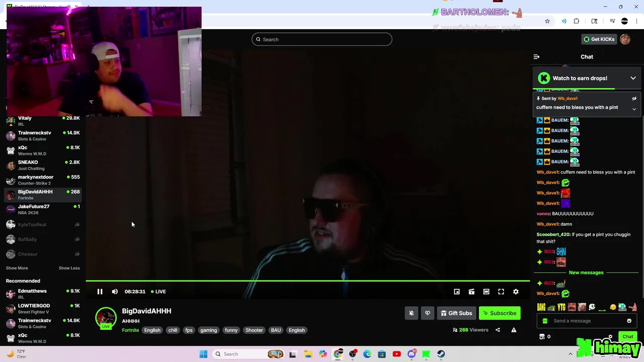
Task: Open Steam from the taskbar
Action: (441, 354)
